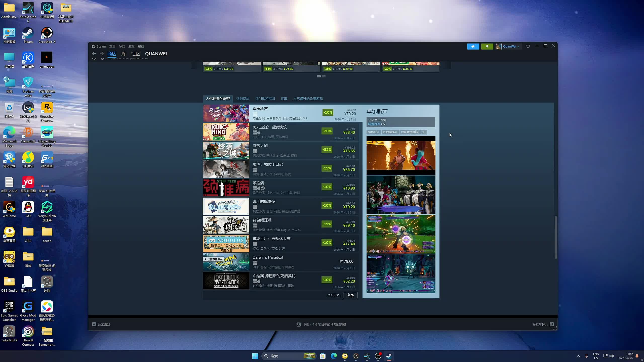
Task: Click the Big Picture mode monitor icon
Action: pyautogui.click(x=528, y=47)
